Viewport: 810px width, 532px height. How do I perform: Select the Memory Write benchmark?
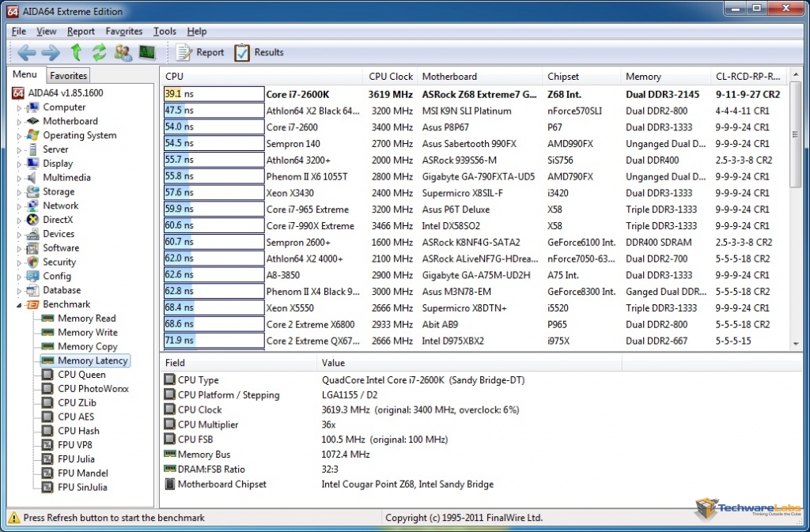tap(88, 332)
